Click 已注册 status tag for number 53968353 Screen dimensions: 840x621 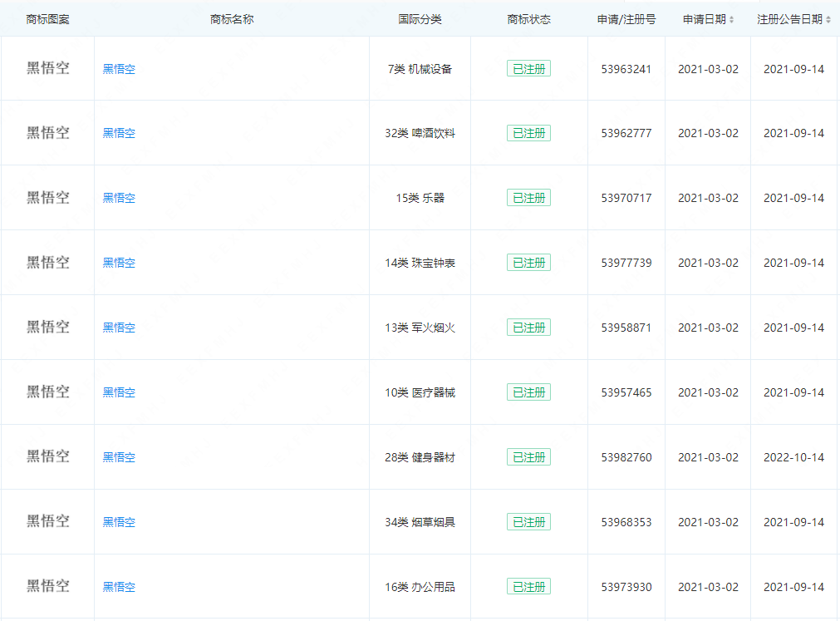[x=528, y=522]
